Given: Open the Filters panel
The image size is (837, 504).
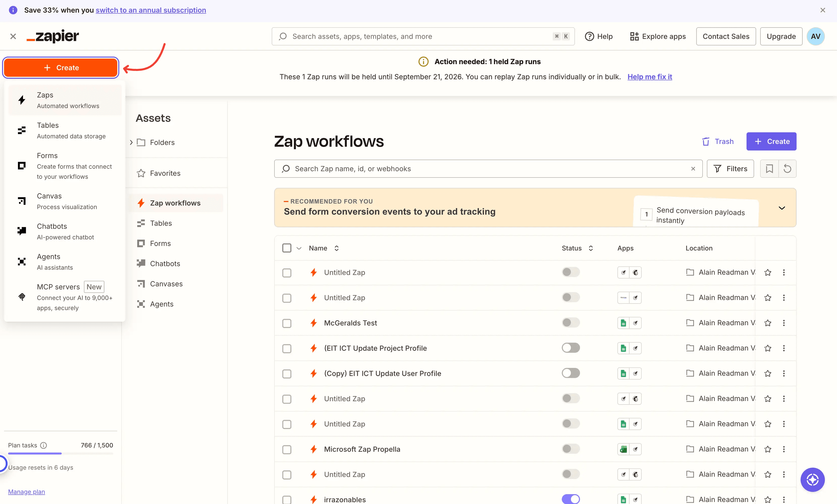Looking at the screenshot, I should 730,169.
